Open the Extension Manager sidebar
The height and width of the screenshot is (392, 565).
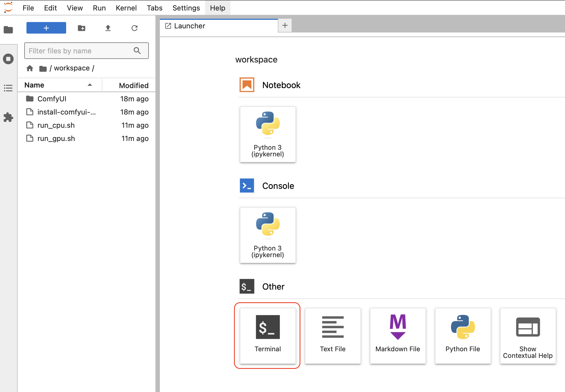click(x=8, y=117)
